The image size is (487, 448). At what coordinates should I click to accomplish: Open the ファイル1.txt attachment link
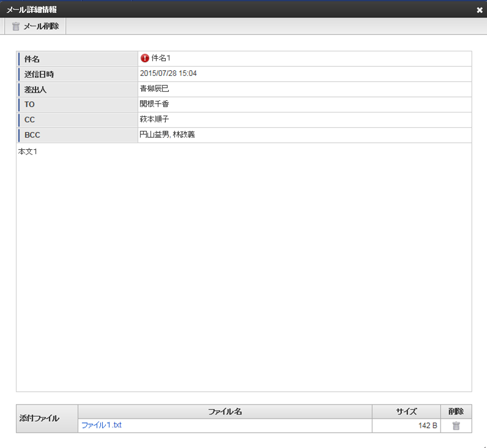[x=102, y=425]
